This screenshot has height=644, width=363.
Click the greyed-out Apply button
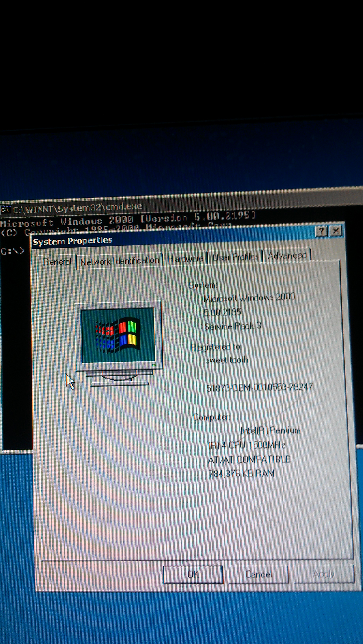pos(324,574)
